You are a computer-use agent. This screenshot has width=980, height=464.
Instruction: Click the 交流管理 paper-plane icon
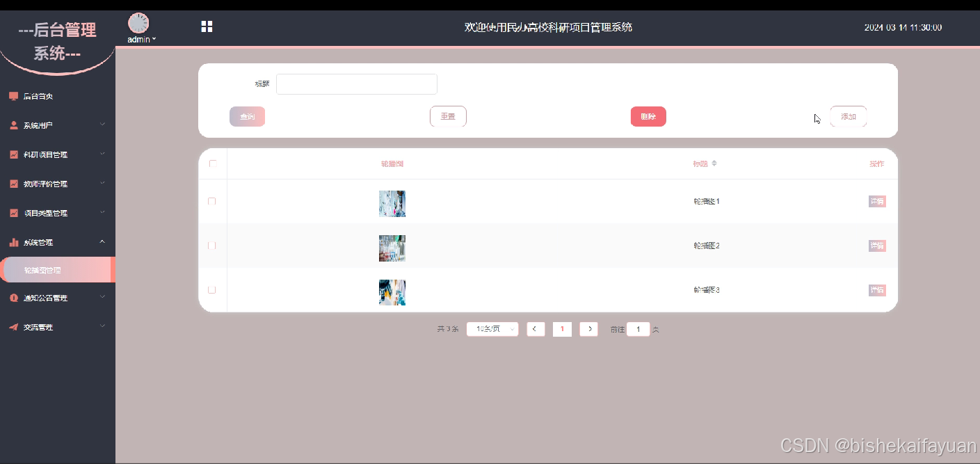(x=14, y=327)
